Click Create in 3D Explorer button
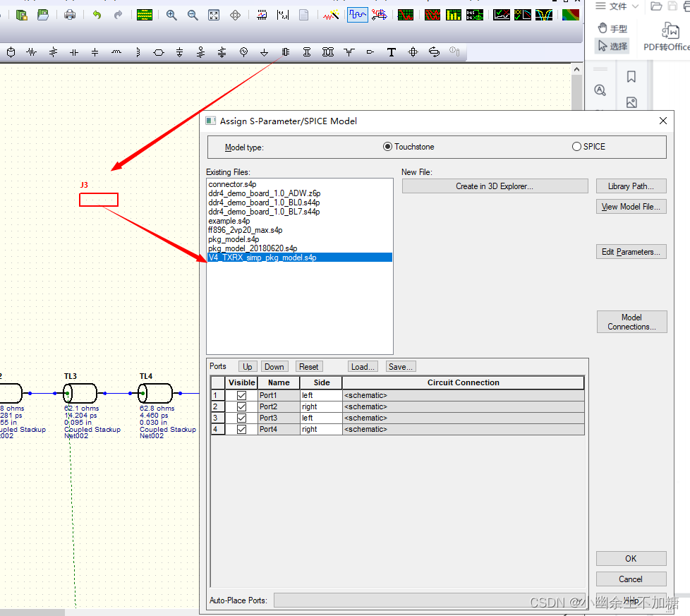The height and width of the screenshot is (616, 690). [495, 186]
